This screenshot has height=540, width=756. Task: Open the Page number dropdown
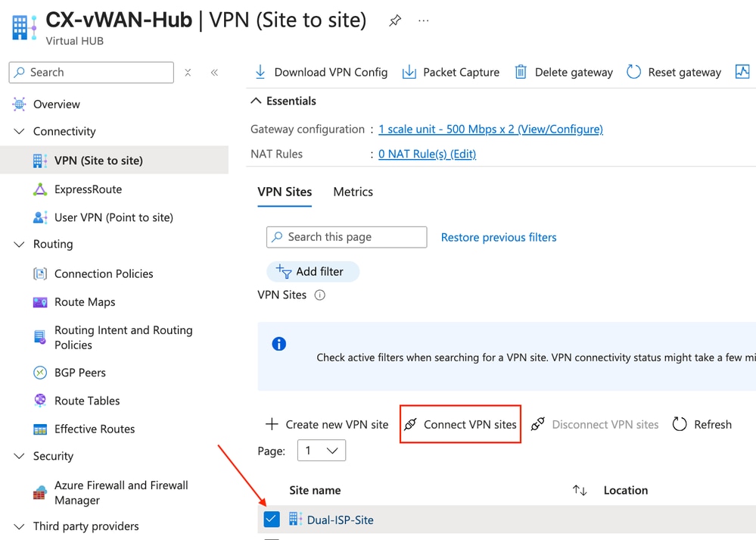click(321, 450)
